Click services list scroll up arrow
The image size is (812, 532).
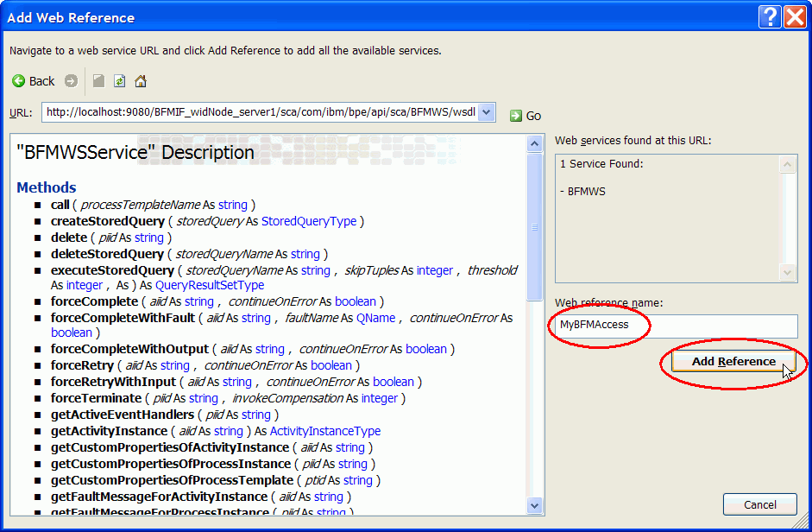[787, 165]
